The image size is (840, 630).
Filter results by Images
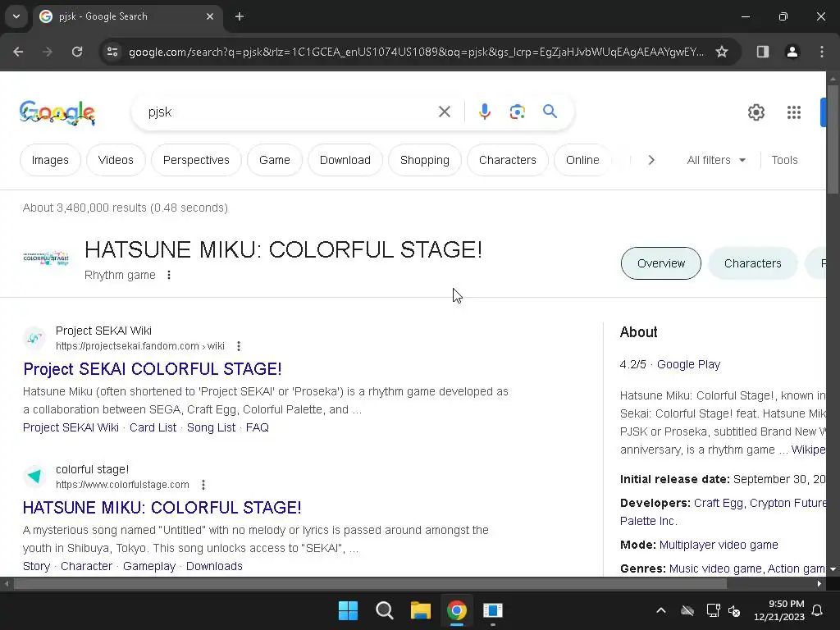[x=50, y=160]
